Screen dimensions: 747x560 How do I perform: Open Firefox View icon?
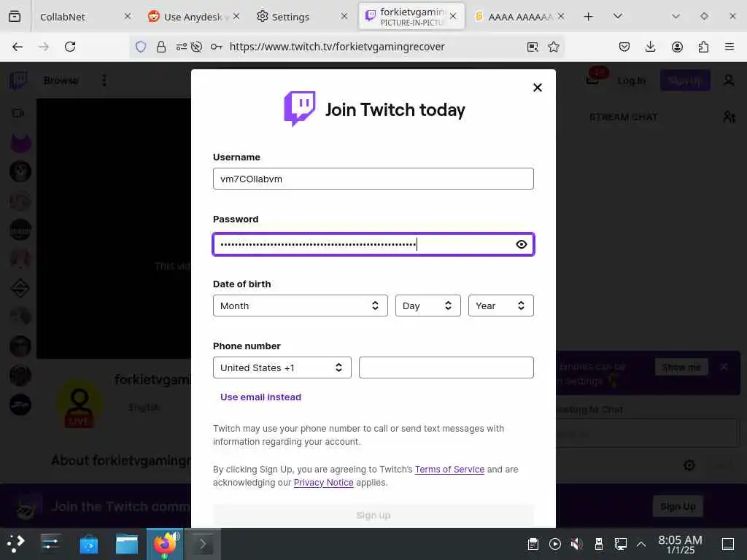click(x=15, y=16)
